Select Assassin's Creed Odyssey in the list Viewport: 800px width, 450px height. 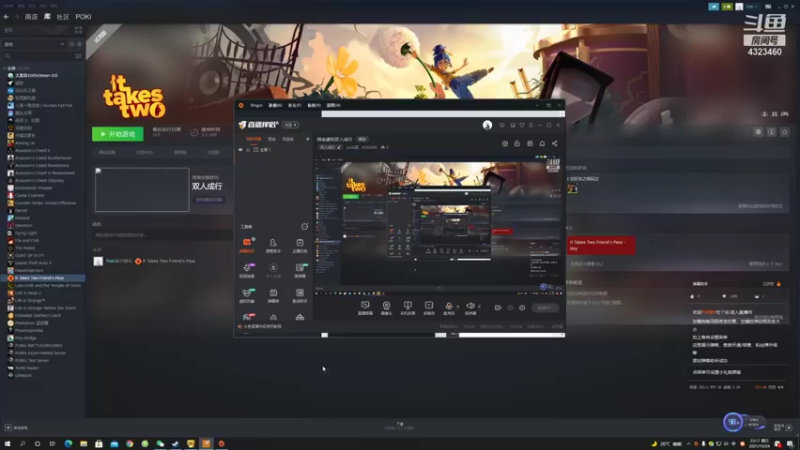(x=39, y=181)
